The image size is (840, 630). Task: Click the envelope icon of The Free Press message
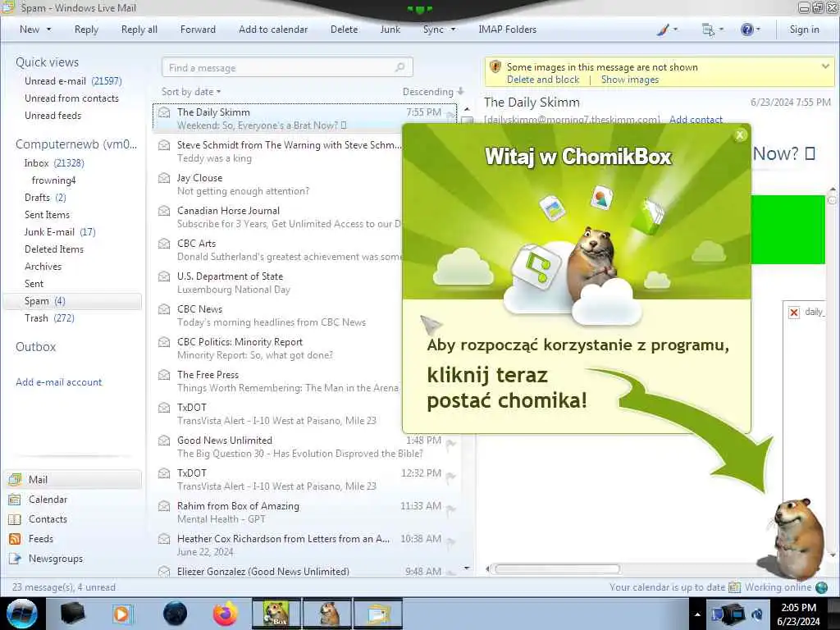click(164, 375)
